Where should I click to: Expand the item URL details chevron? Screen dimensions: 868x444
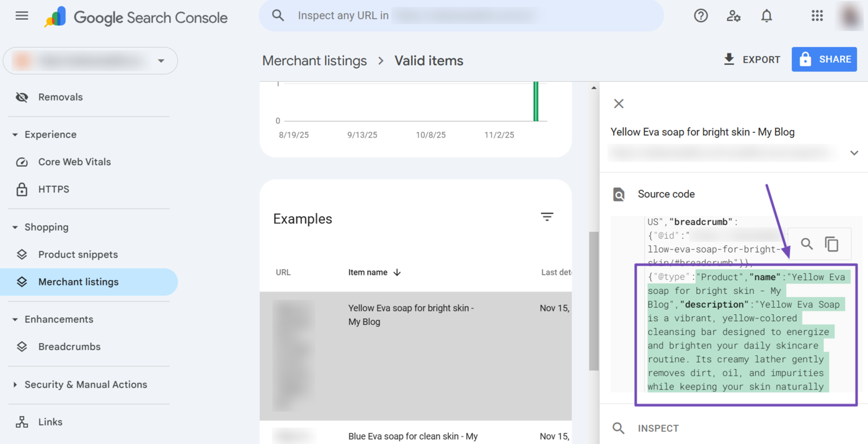(x=854, y=153)
